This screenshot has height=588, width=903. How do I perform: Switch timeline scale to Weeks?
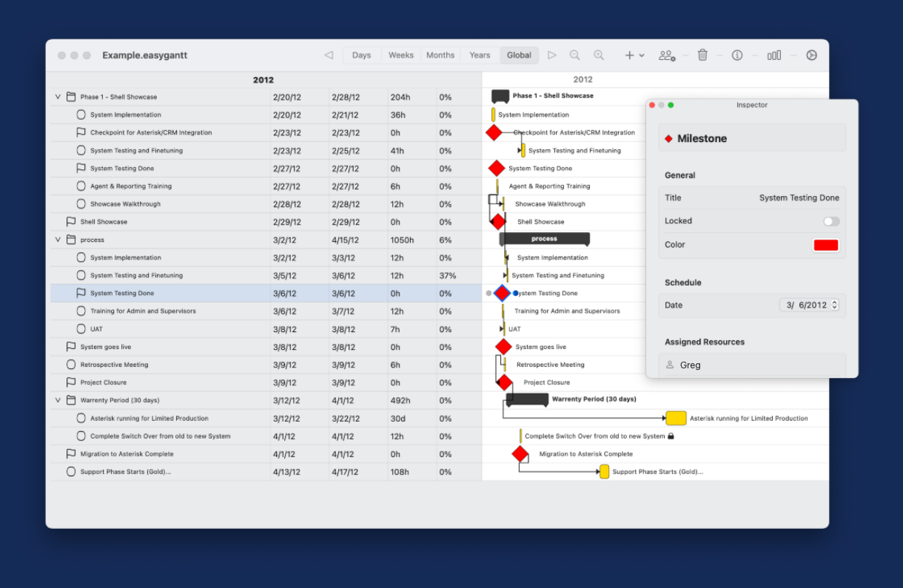point(401,55)
